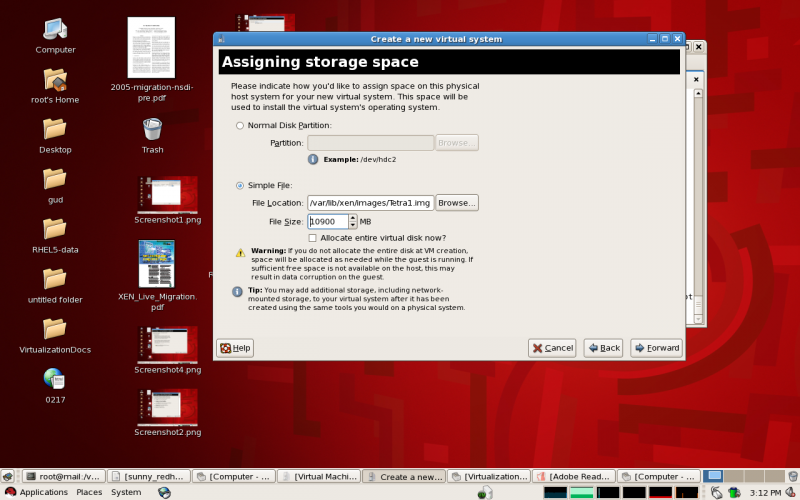The width and height of the screenshot is (800, 500).
Task: Click the green network status tray icon
Action: point(734,492)
